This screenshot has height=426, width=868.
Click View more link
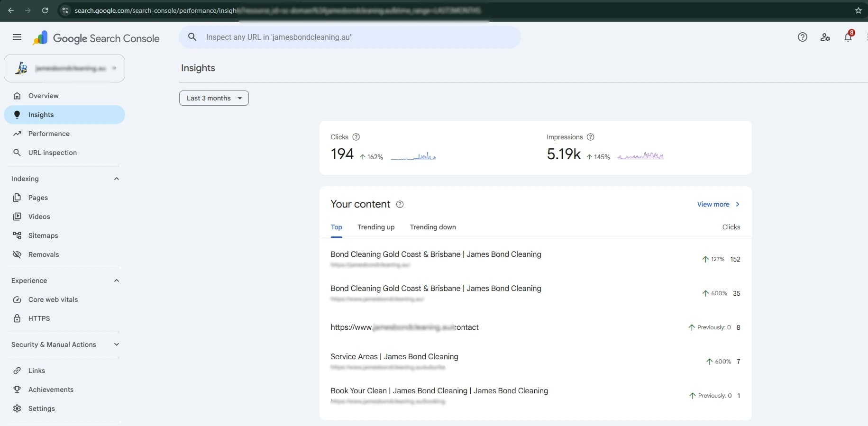click(x=713, y=204)
